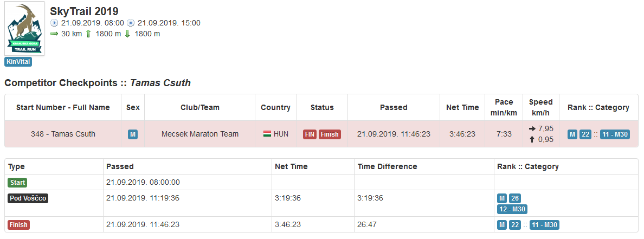Viewport: 644px width, 239px height.
Task: Click the Hungarian flag icon
Action: click(x=267, y=134)
